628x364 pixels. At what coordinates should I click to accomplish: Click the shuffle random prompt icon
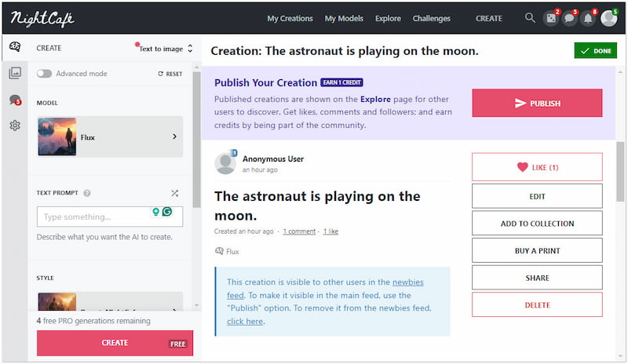pos(174,193)
